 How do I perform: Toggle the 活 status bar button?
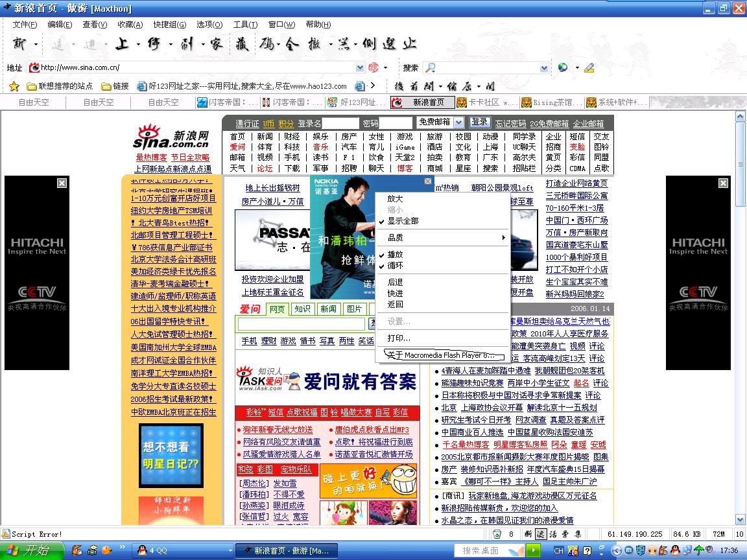click(553, 534)
